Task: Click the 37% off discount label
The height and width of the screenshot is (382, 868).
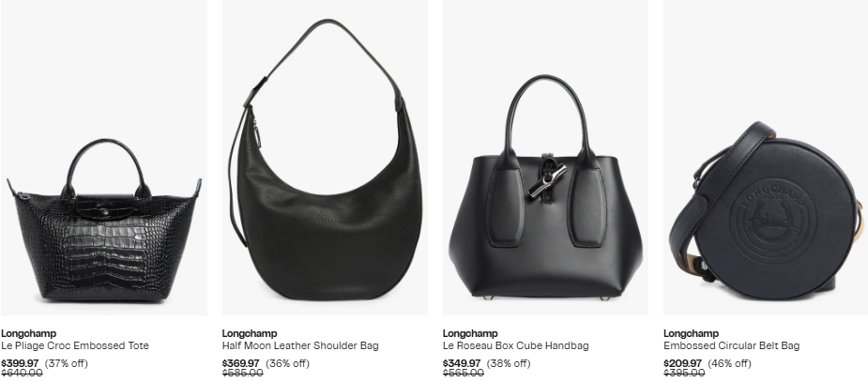Action: [x=67, y=363]
